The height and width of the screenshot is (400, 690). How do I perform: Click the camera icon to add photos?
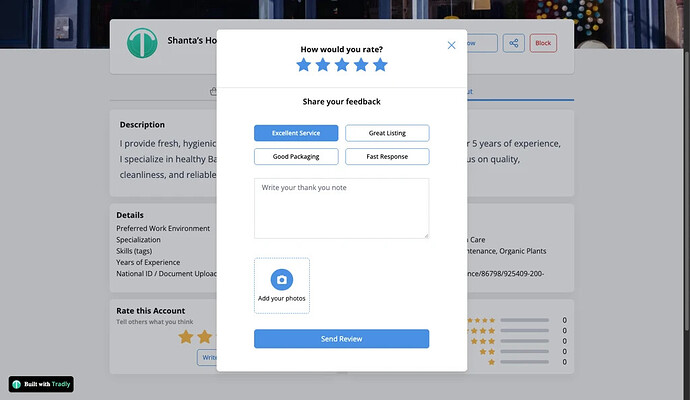pyautogui.click(x=282, y=280)
